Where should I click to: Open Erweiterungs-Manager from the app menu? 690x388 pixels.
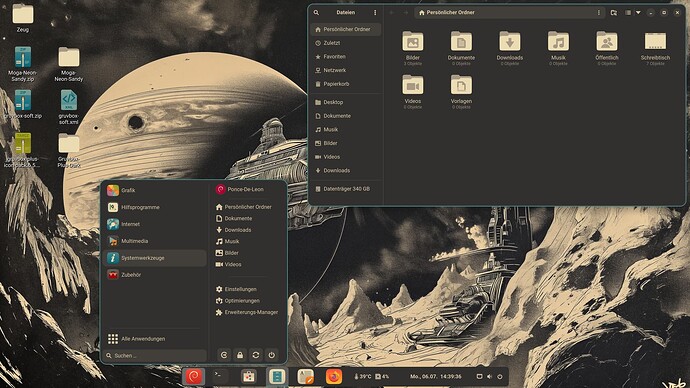point(247,312)
